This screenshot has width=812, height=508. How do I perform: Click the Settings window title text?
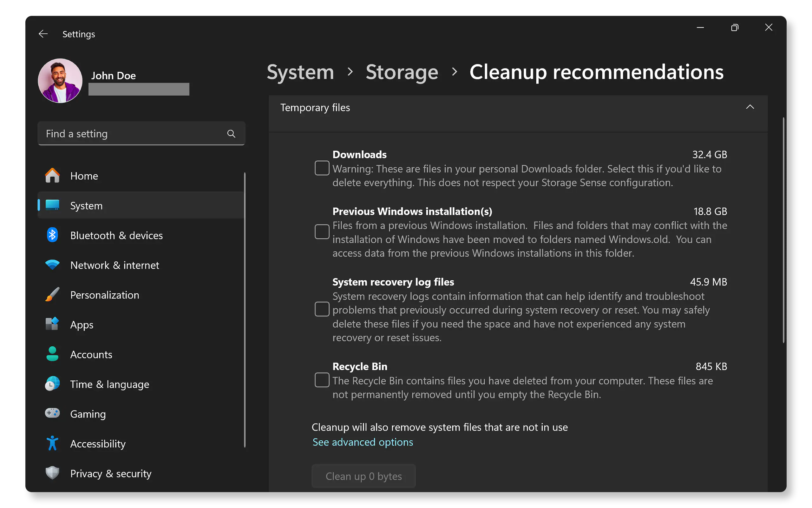pyautogui.click(x=79, y=34)
